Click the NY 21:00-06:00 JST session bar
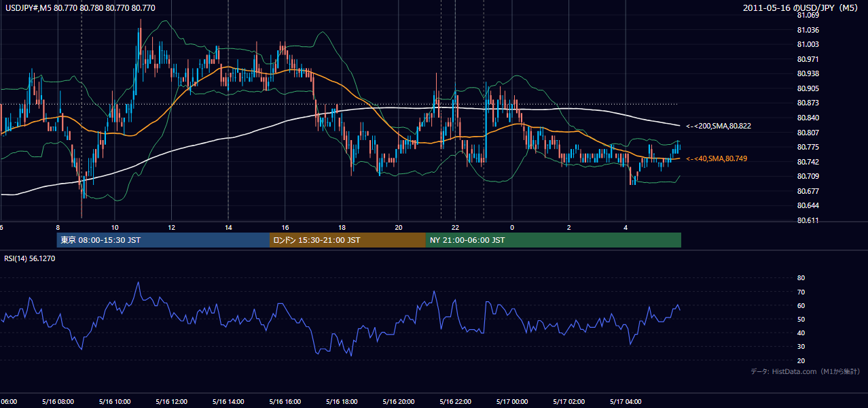The width and height of the screenshot is (868, 408). point(554,240)
